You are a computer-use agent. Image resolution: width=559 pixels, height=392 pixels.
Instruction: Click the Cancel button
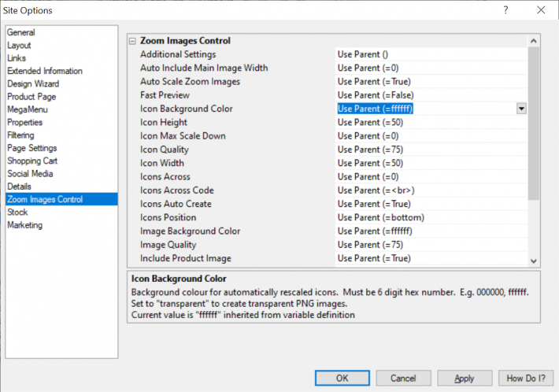pos(403,378)
